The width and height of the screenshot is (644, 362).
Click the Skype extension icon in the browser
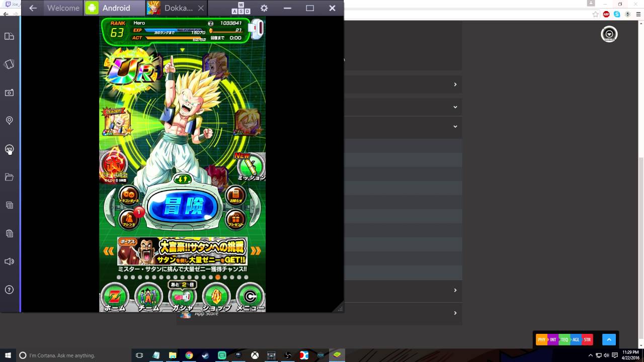click(617, 15)
